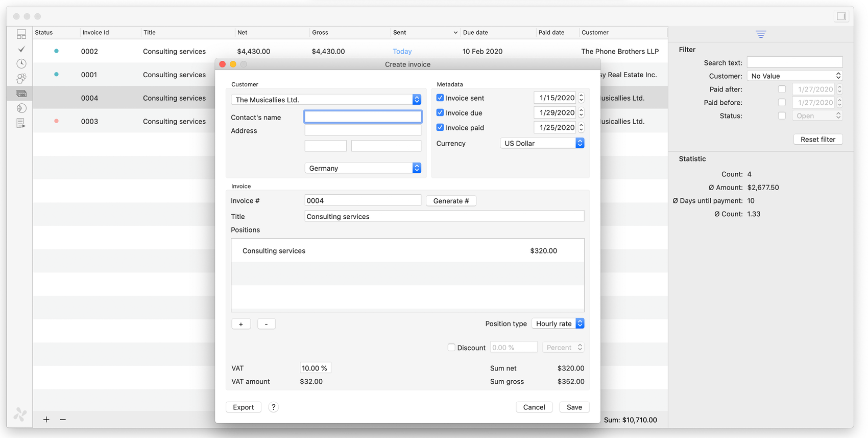Click the Title field Consulting services
The image size is (868, 438).
point(444,216)
